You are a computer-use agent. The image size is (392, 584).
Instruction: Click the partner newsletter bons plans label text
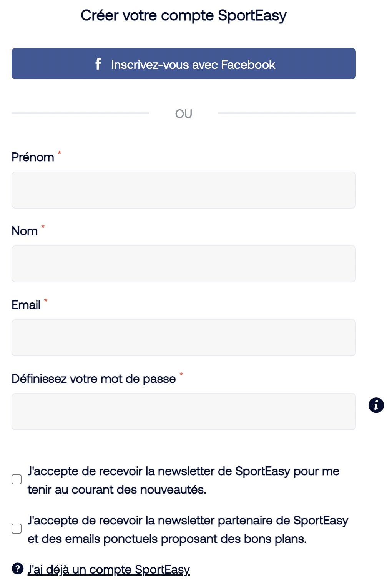point(188,529)
